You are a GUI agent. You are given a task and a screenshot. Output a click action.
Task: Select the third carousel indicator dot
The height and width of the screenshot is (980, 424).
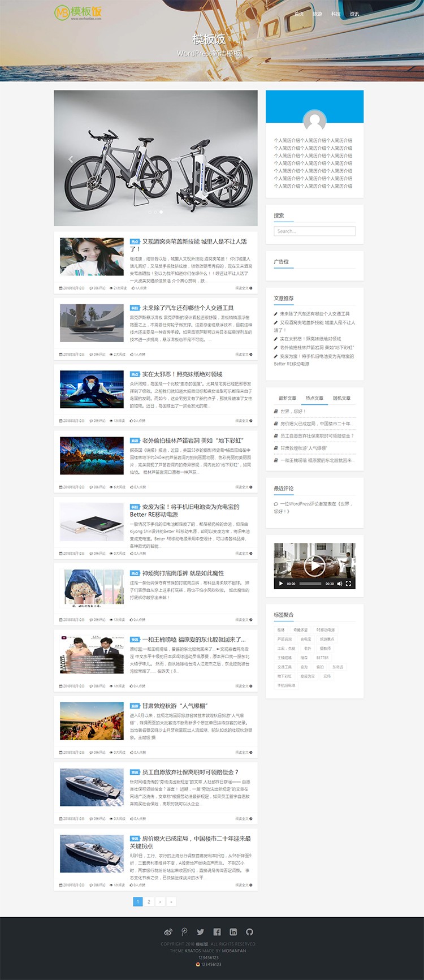click(x=161, y=212)
